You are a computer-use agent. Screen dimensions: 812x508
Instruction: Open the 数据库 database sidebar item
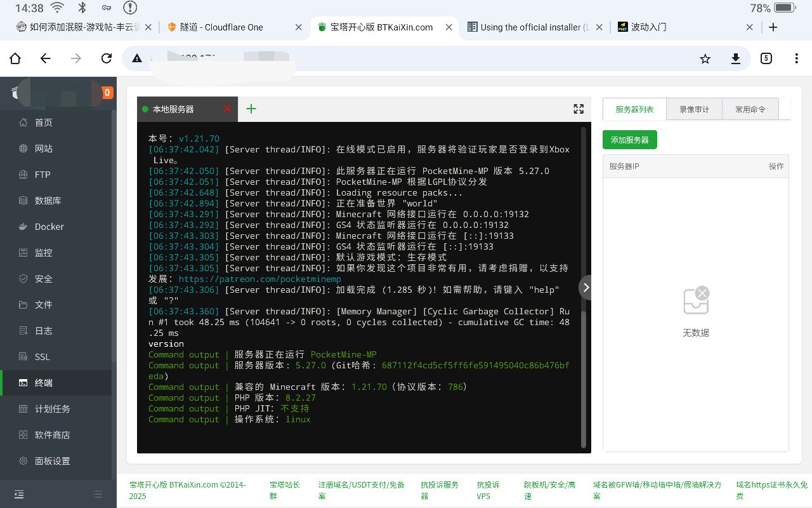tap(56, 201)
